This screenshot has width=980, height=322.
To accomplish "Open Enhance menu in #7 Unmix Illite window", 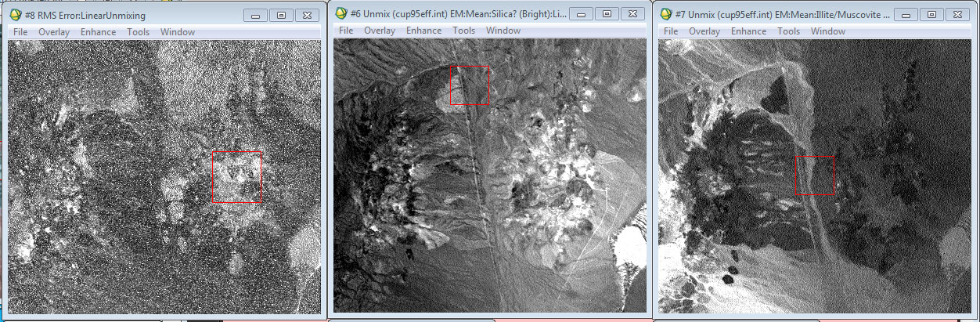I will pyautogui.click(x=748, y=31).
